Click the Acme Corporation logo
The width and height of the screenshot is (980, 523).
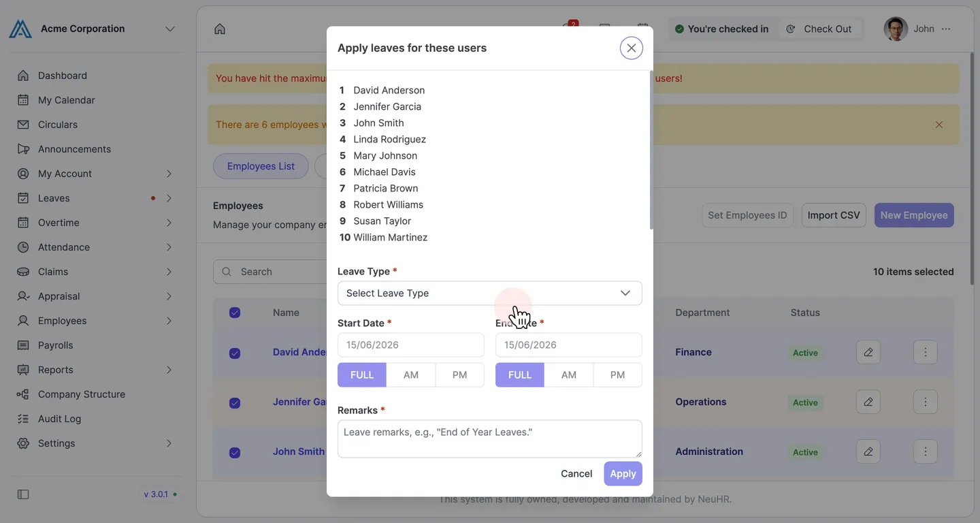click(20, 29)
